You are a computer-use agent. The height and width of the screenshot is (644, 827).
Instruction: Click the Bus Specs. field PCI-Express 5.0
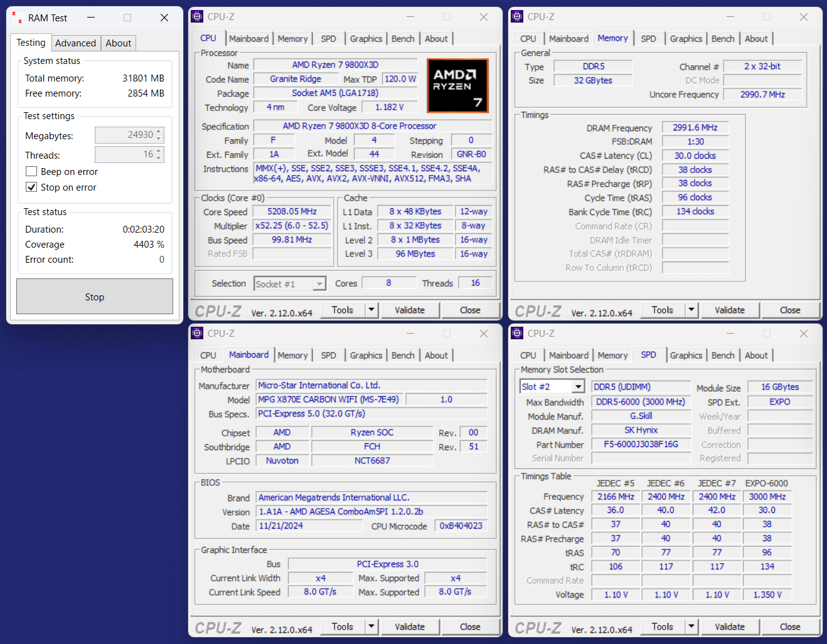[x=371, y=414]
